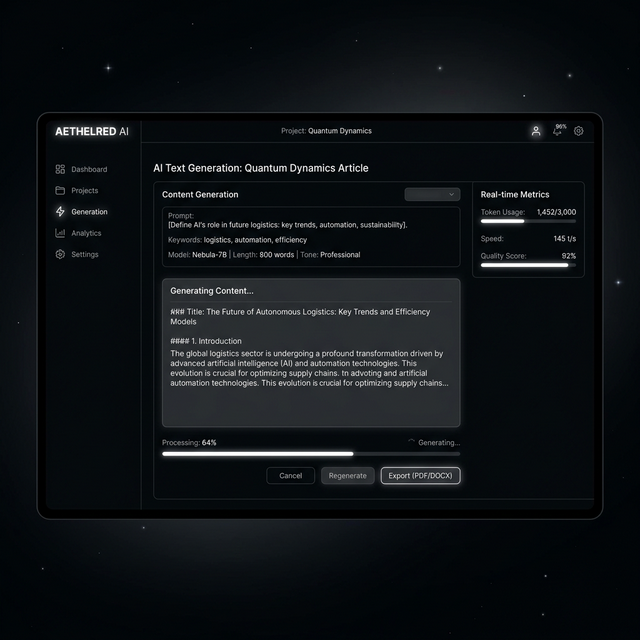
Task: Open notifications bell with 96% badge
Action: click(x=559, y=130)
